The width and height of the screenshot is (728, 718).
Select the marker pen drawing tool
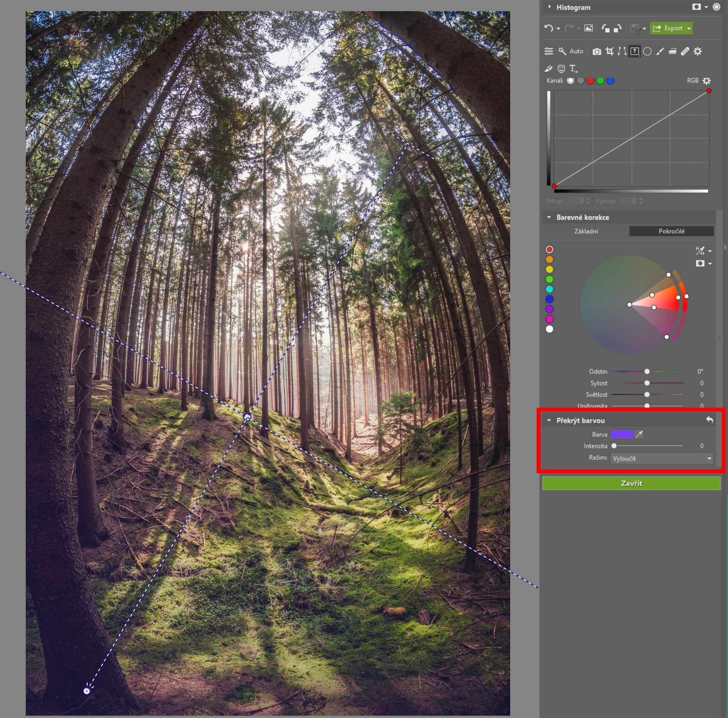549,68
